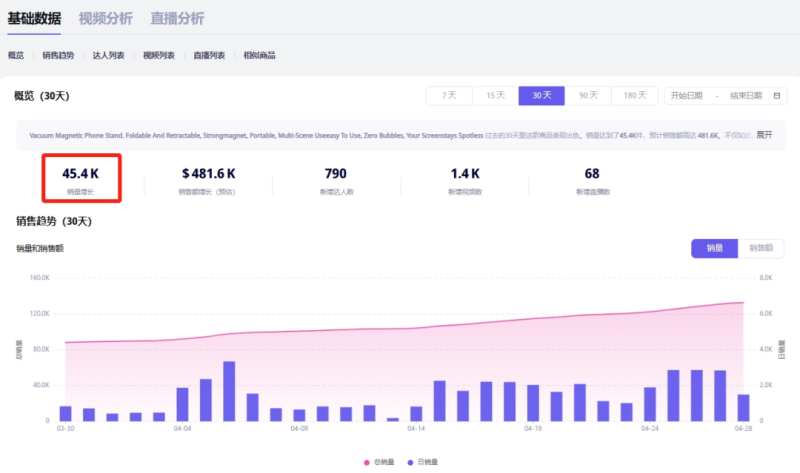This screenshot has height=473, width=800.
Task: Select the 销量 chart toggle
Action: point(714,248)
